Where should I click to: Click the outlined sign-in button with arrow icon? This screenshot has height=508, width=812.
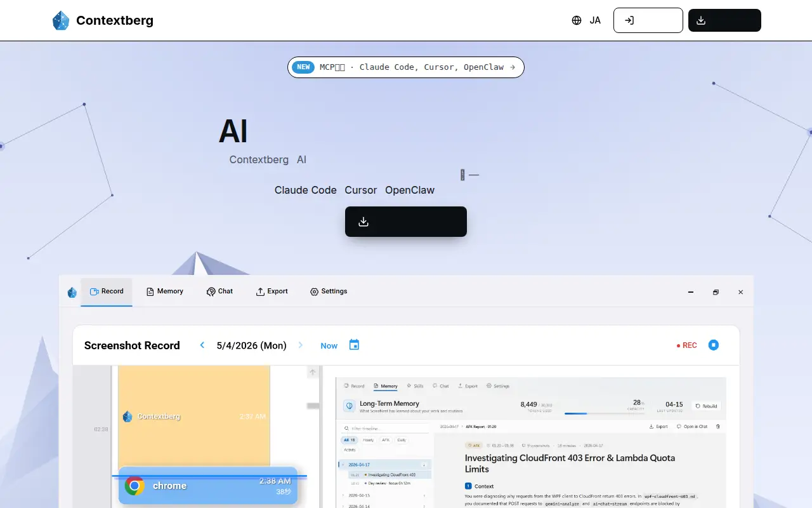(648, 20)
